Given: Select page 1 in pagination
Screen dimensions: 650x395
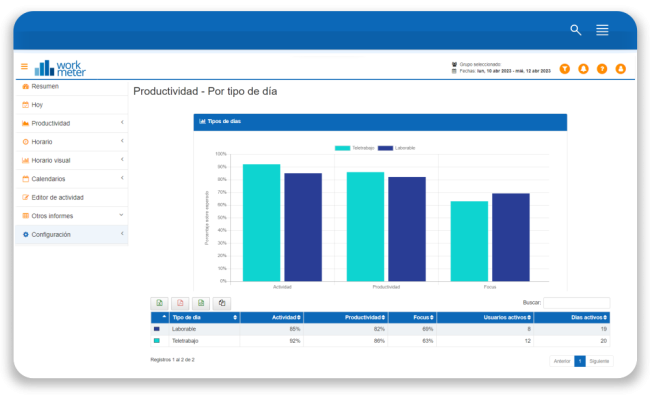Looking at the screenshot, I should [x=580, y=361].
